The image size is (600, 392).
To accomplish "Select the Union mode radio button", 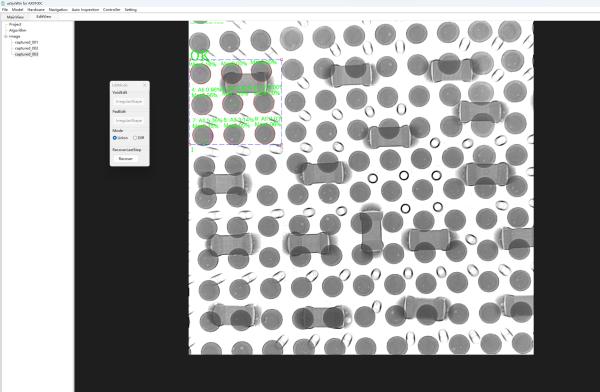I will click(121, 138).
